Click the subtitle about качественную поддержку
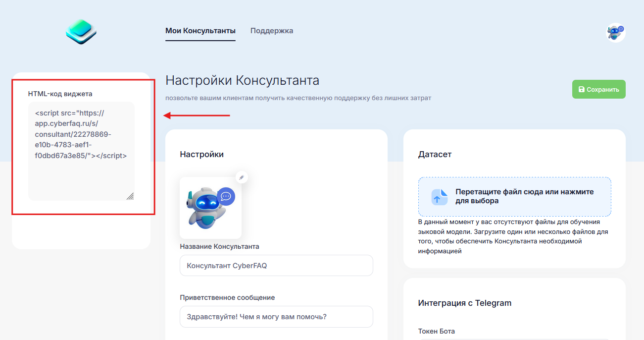This screenshot has height=340, width=644. pyautogui.click(x=298, y=98)
